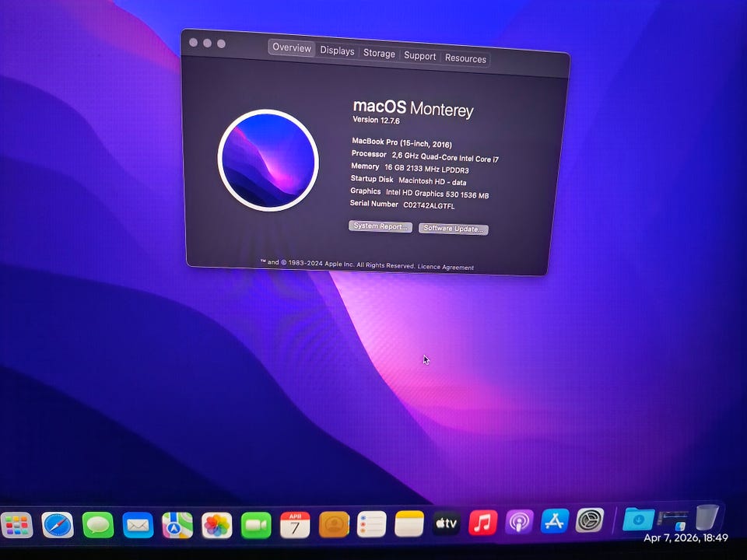This screenshot has height=560, width=747.
Task: Launch Podcasts from the Dock
Action: [519, 521]
